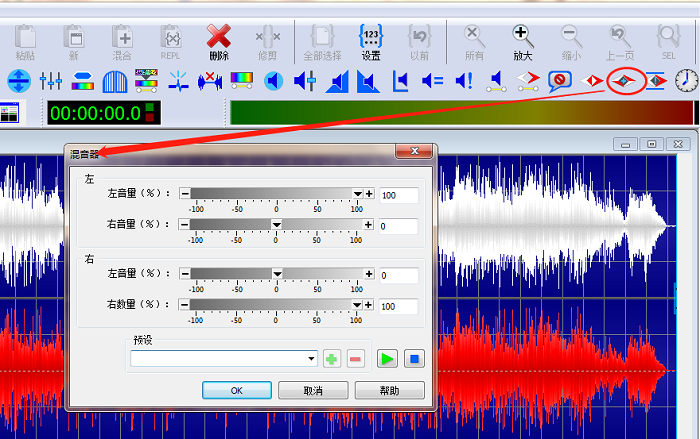Close the 混音器 mixer dialog

[413, 153]
